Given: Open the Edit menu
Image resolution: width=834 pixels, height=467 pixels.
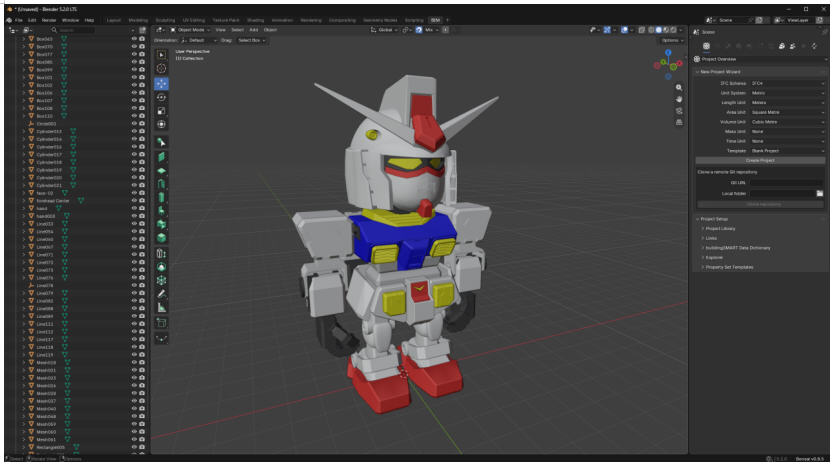Looking at the screenshot, I should (x=32, y=20).
